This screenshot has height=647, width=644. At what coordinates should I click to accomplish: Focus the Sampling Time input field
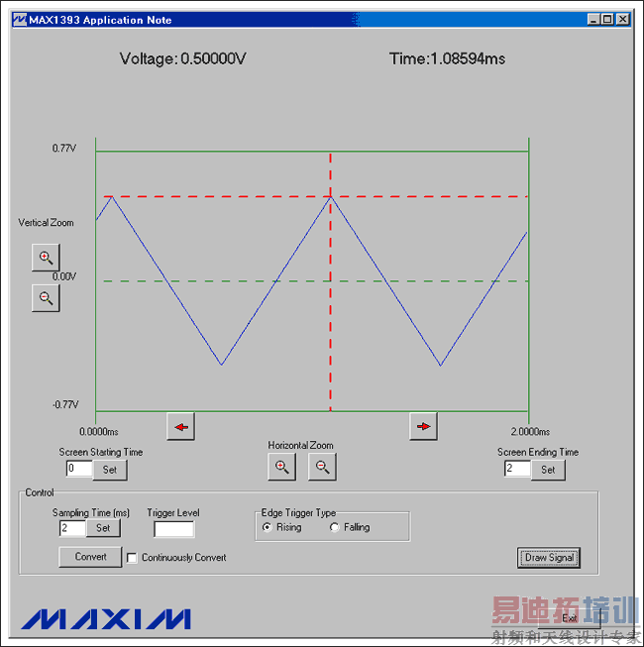(x=72, y=528)
